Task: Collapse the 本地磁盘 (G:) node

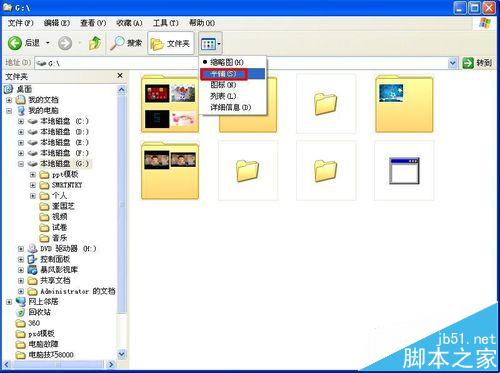Action: [x=21, y=164]
